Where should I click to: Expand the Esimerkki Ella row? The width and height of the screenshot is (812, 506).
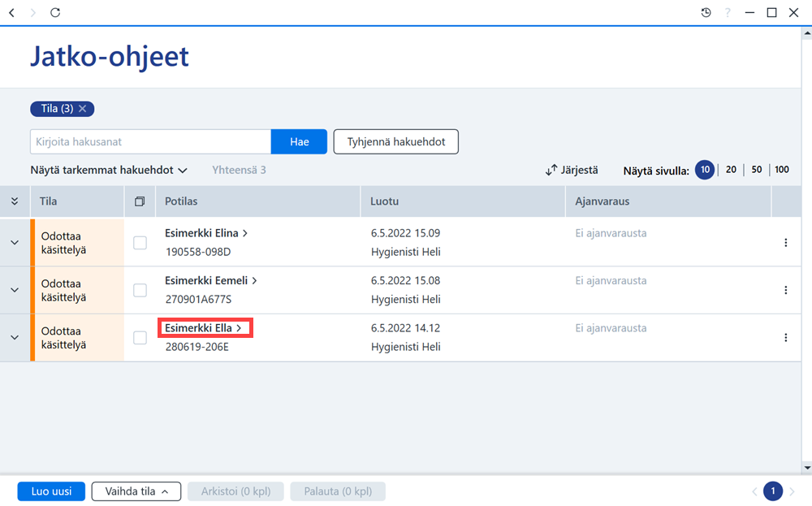click(15, 338)
